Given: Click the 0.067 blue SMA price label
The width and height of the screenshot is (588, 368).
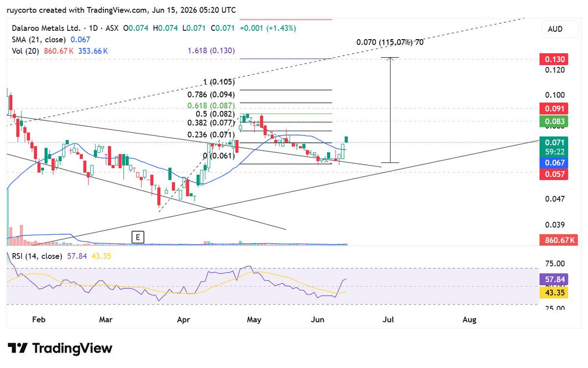Looking at the screenshot, I should 553,163.
